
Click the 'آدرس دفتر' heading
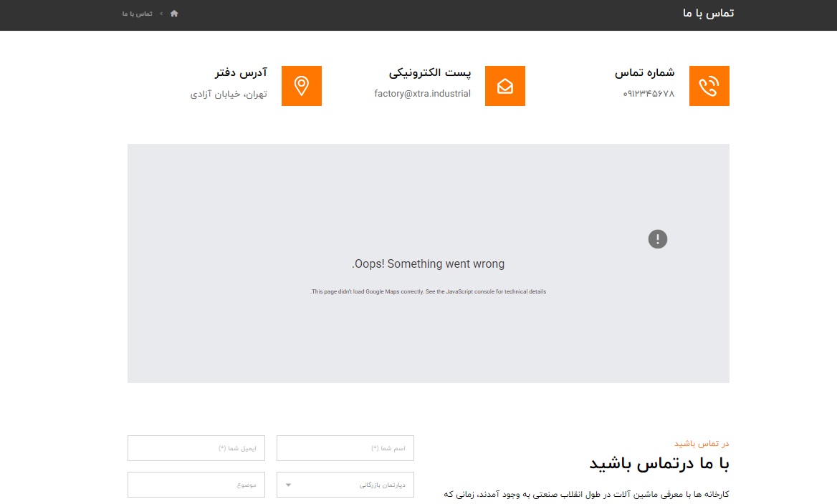[x=241, y=72]
